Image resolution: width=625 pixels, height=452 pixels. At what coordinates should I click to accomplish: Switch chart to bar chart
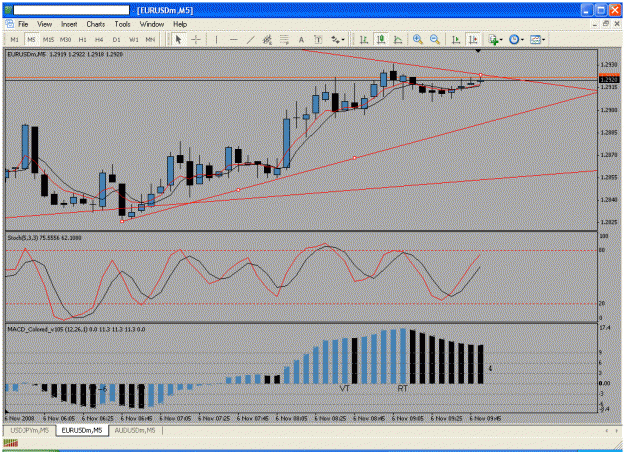(364, 39)
